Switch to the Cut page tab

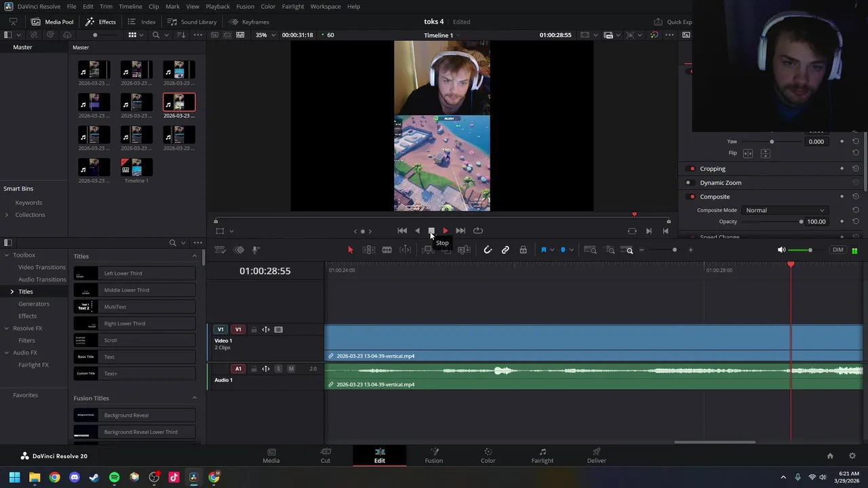tap(325, 455)
